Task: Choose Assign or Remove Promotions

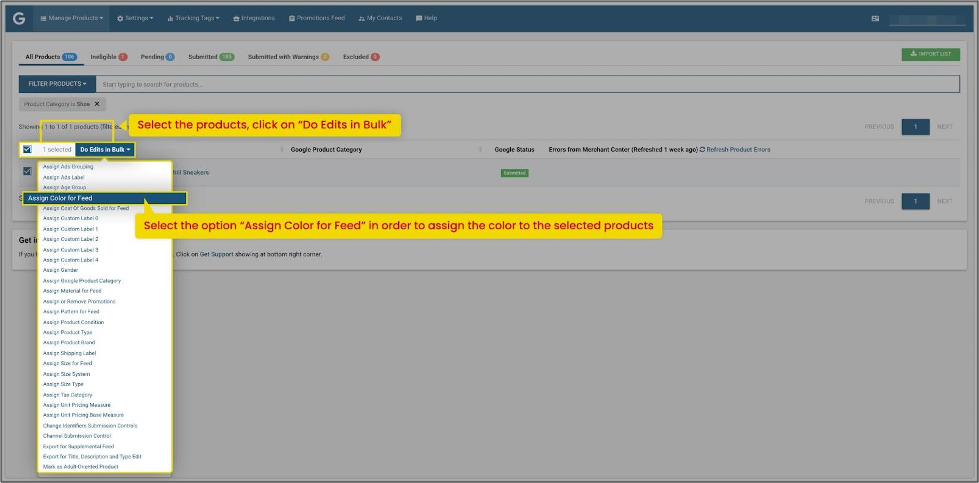Action: pyautogui.click(x=79, y=301)
